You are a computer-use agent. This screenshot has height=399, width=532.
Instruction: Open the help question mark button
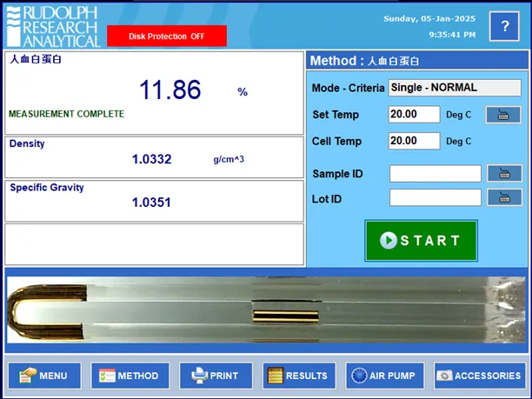[x=505, y=26]
